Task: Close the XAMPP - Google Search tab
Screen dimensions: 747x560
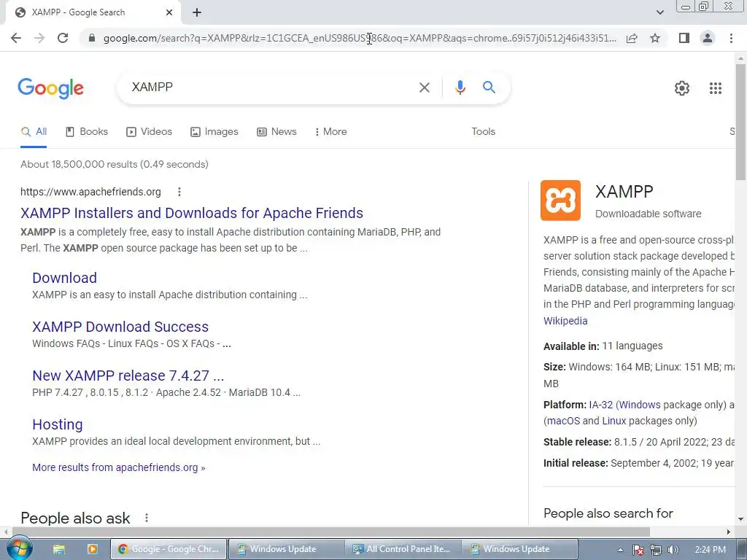Action: [x=169, y=12]
